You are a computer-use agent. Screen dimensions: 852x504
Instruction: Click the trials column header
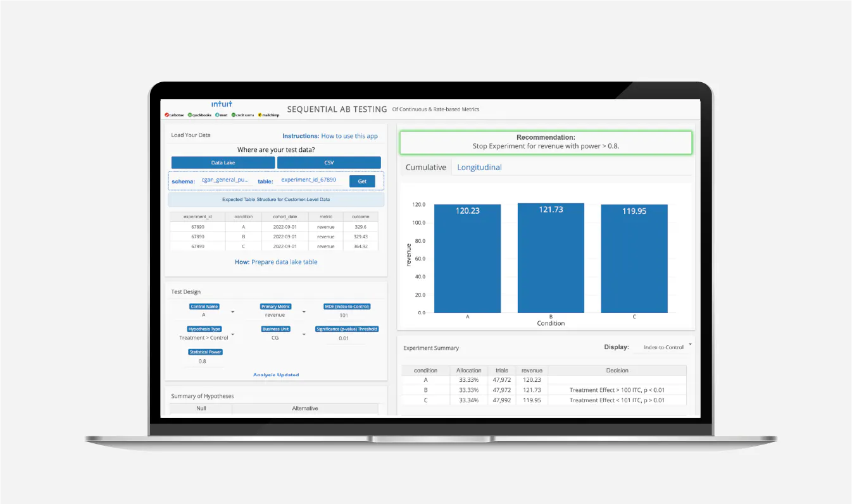click(501, 371)
